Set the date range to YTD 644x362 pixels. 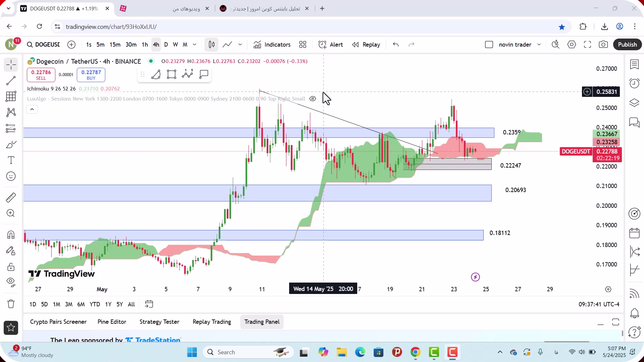[x=95, y=304]
